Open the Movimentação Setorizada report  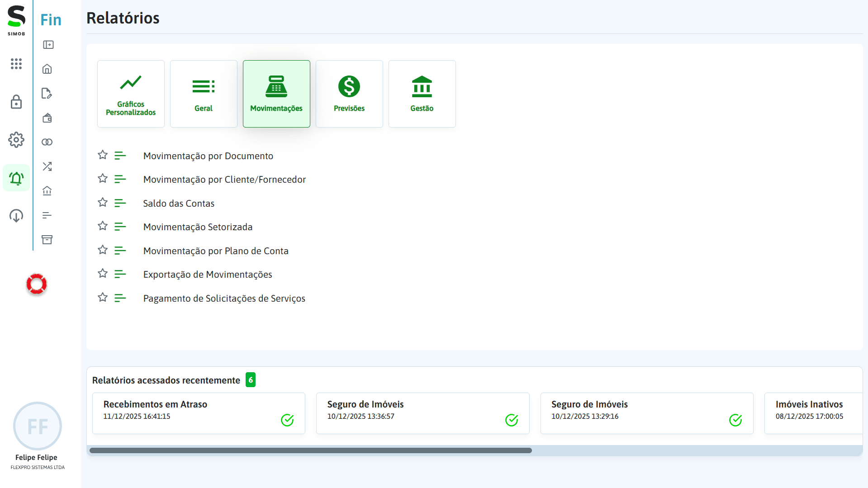click(198, 227)
